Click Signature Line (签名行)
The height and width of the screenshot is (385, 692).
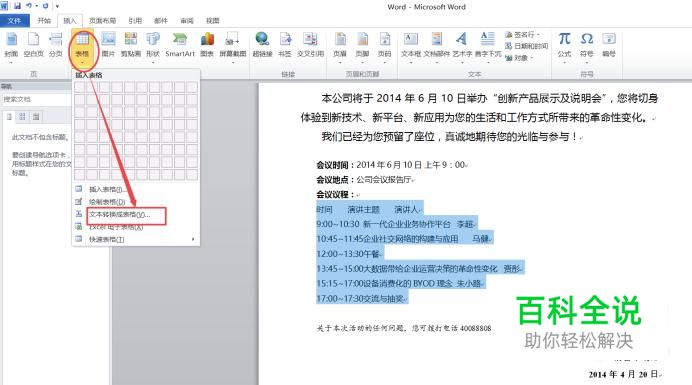tap(522, 34)
